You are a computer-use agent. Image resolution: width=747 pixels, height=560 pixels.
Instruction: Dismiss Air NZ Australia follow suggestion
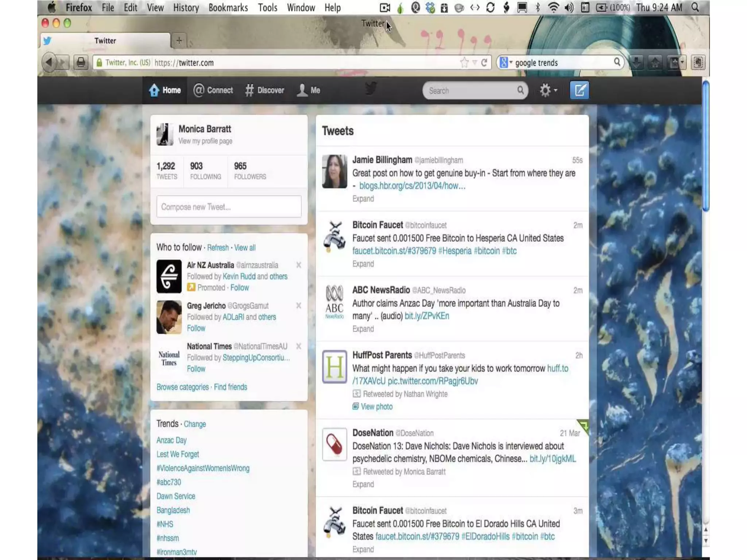point(299,265)
